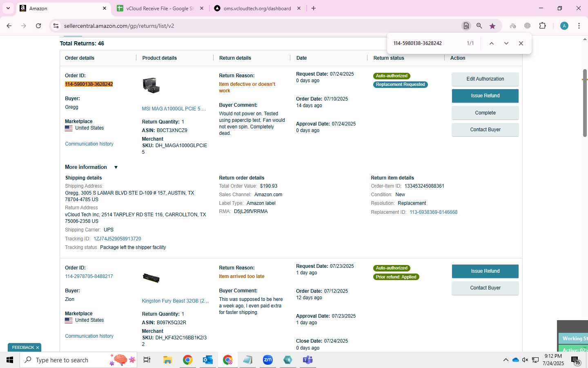Screen dimensions: 588x368
Task: Open MSI MAG A1000GL PCIE 5 product link
Action: (174, 109)
